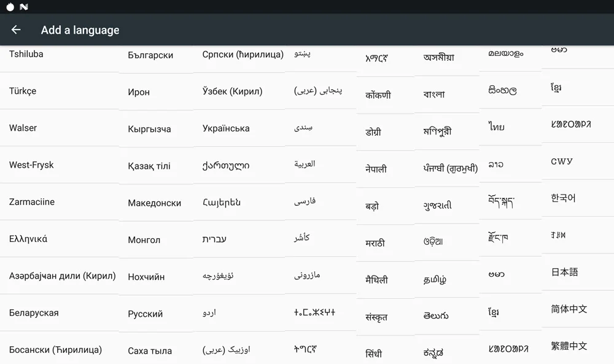Go back using the arrow icon

[x=16, y=29]
